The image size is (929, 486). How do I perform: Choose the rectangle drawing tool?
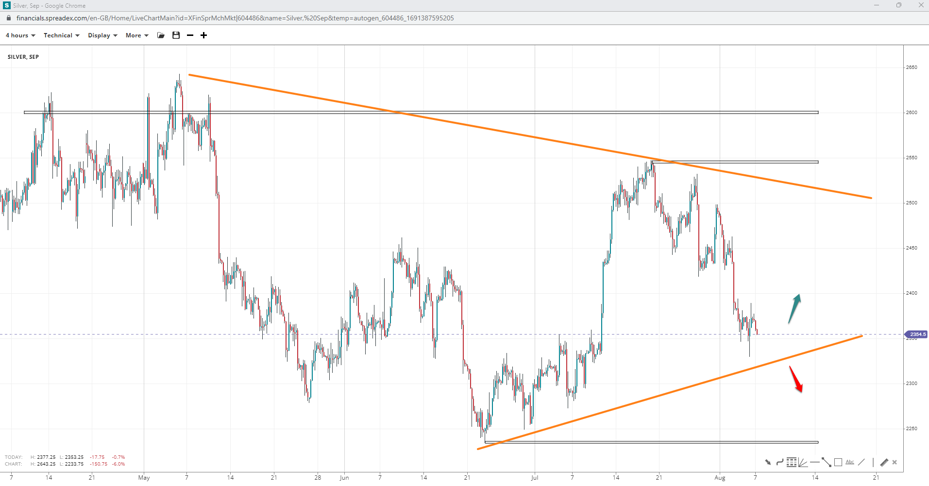(x=838, y=462)
